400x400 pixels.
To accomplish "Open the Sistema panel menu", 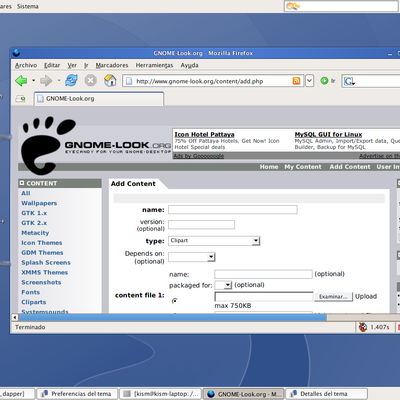I will point(28,6).
